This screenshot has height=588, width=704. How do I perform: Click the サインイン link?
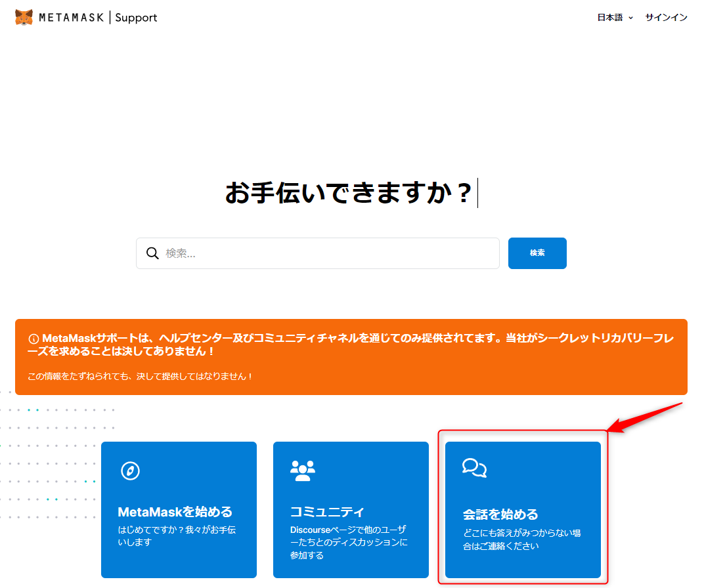pyautogui.click(x=667, y=18)
